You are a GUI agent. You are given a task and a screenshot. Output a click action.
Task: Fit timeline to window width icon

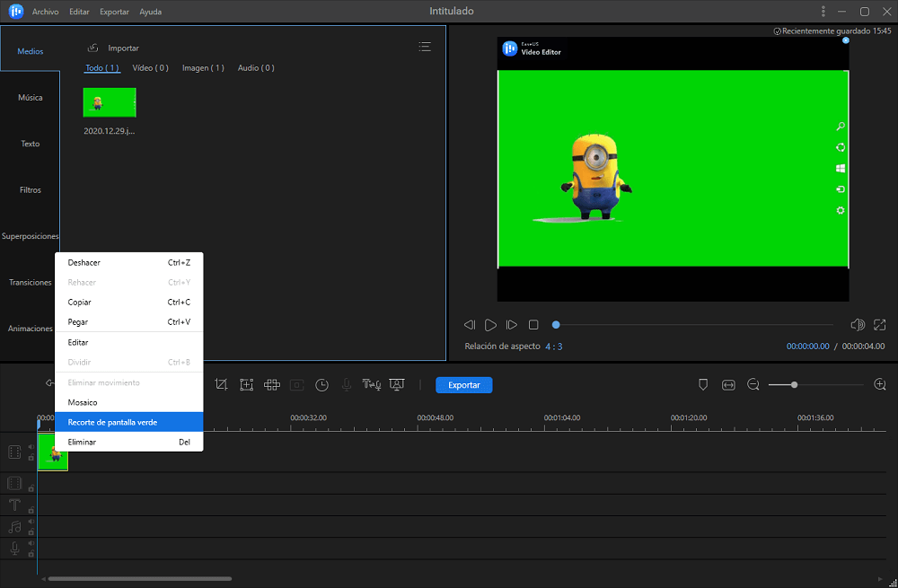point(728,385)
